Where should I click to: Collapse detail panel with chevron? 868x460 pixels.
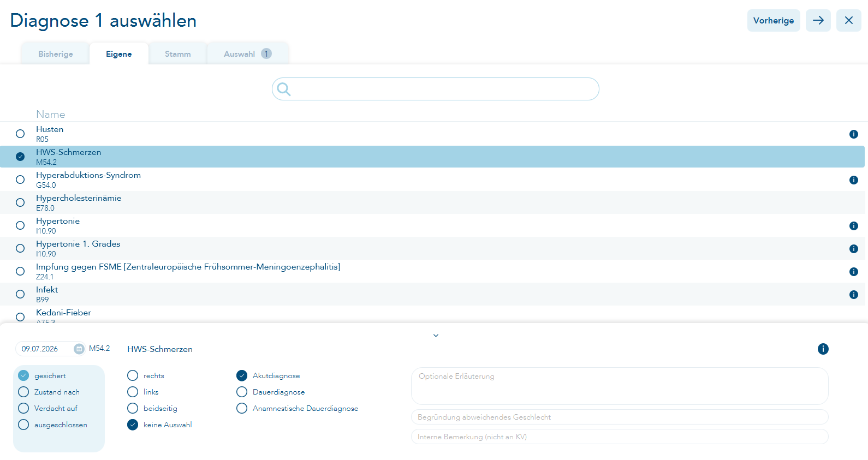[436, 336]
